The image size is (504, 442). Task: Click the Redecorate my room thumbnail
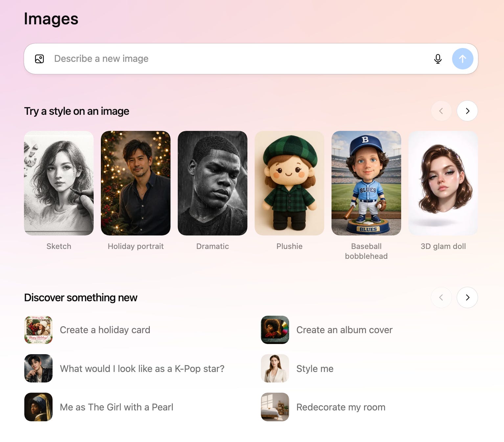[x=275, y=407]
